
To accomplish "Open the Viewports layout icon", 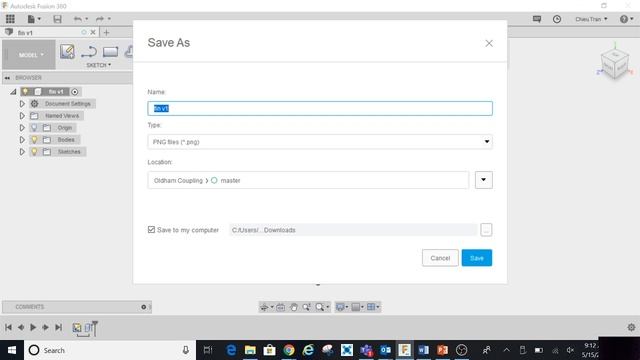I will point(371,307).
